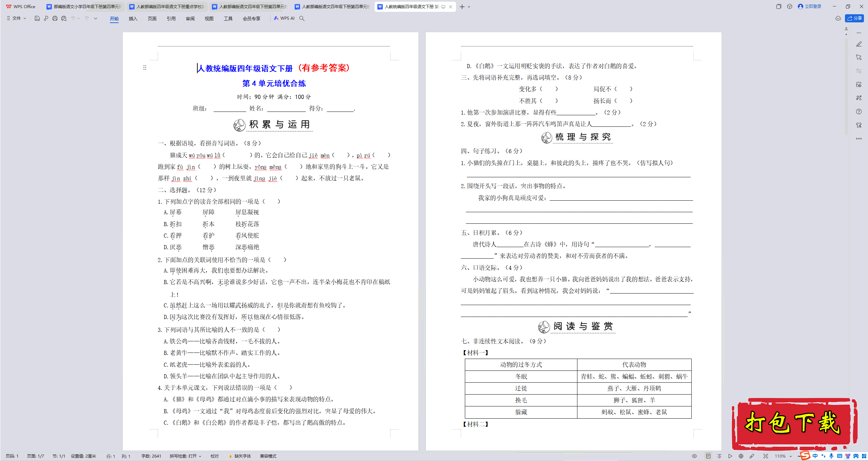
Task: Click the redo arrow icon
Action: pyautogui.click(x=87, y=18)
